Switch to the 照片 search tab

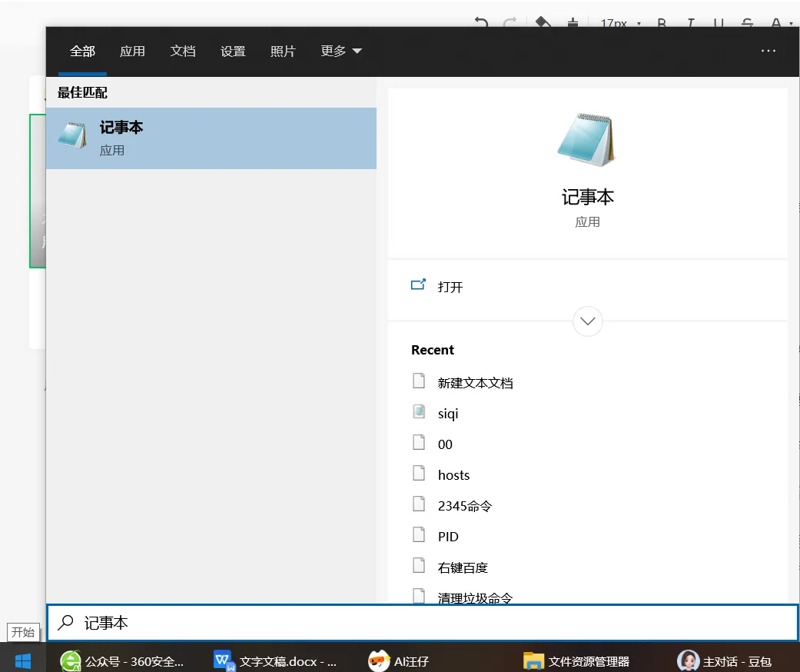[x=283, y=51]
